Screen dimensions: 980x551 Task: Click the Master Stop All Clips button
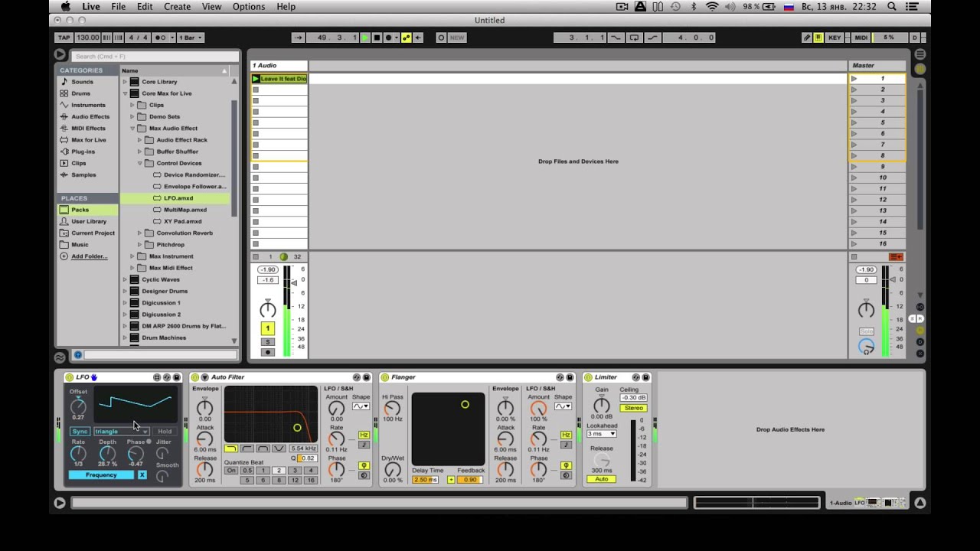point(854,257)
